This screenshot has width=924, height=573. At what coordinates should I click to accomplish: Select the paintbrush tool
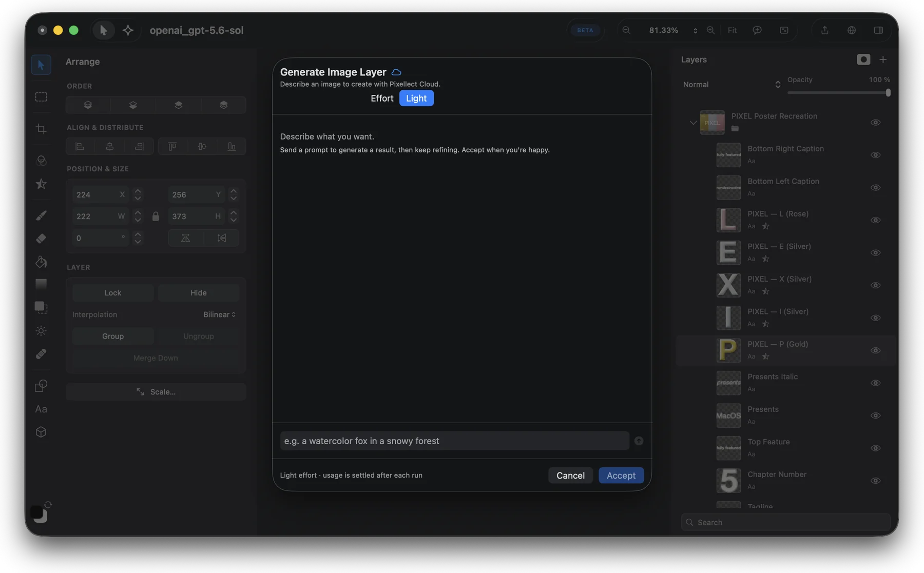(41, 215)
